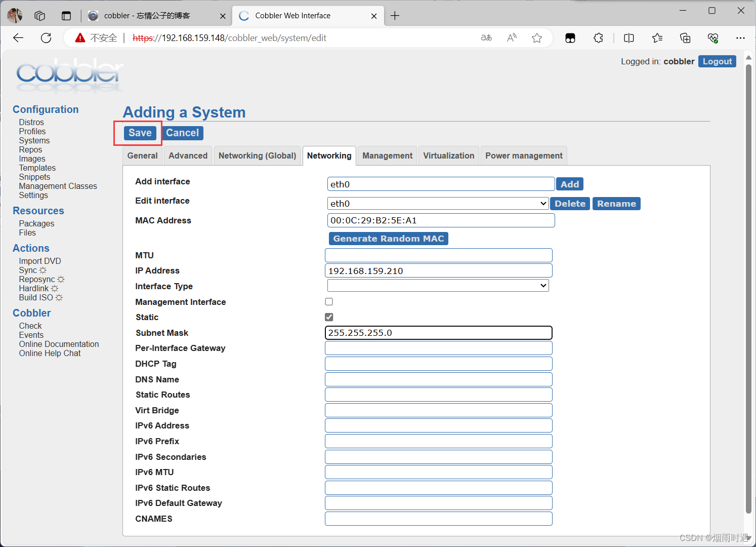Click the Rename interface button
The image size is (756, 547).
coord(616,204)
